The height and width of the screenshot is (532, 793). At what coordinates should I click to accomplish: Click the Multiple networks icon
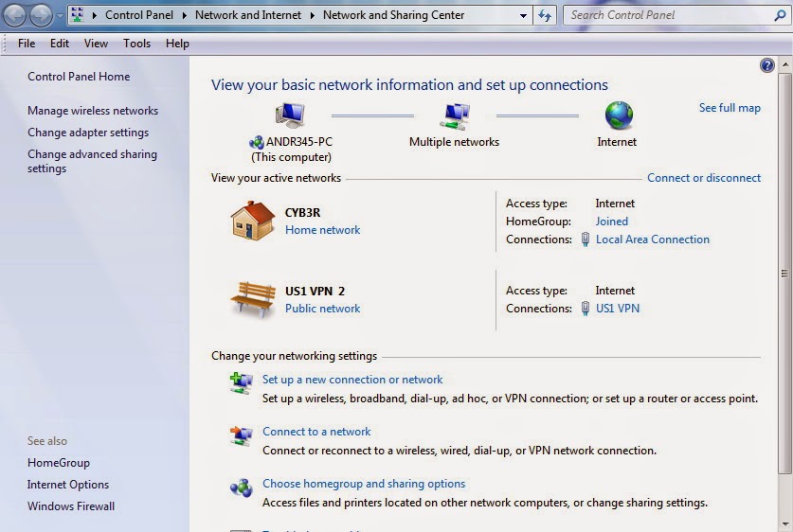pyautogui.click(x=454, y=115)
